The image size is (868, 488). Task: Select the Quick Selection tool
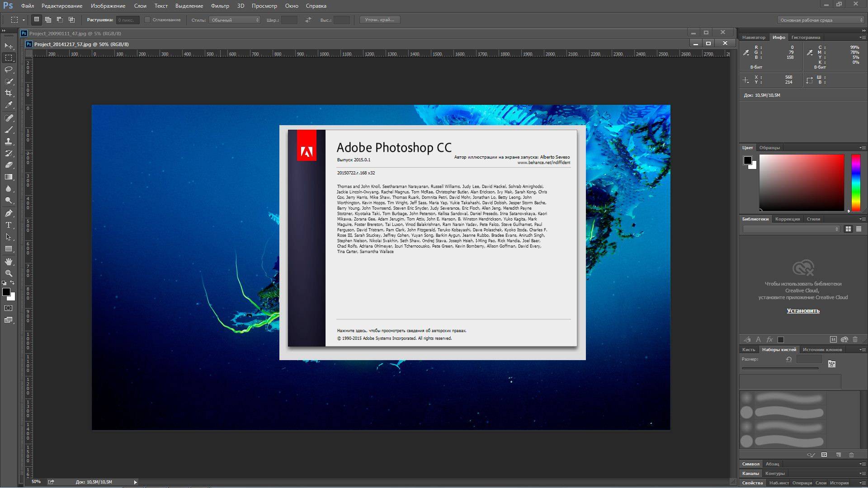(x=9, y=81)
